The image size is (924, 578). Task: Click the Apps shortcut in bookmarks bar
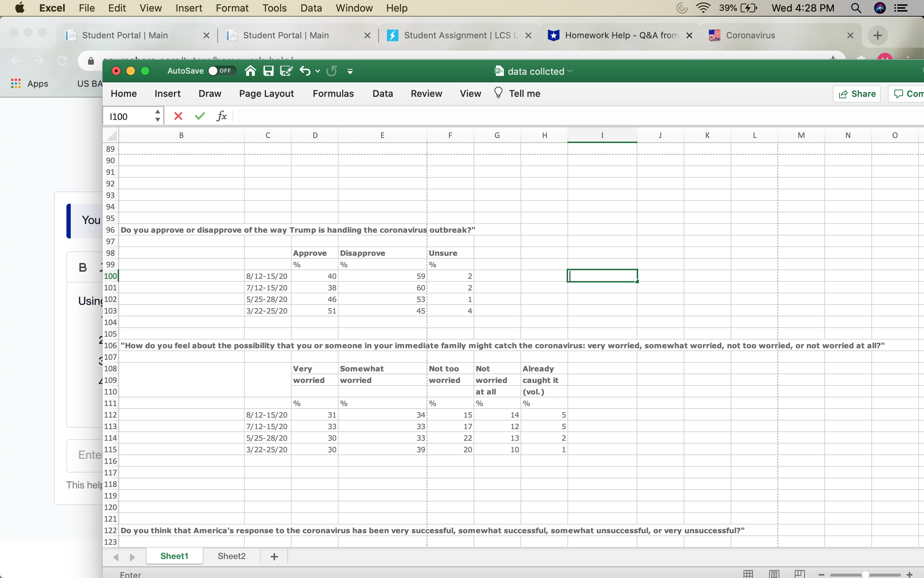point(30,83)
